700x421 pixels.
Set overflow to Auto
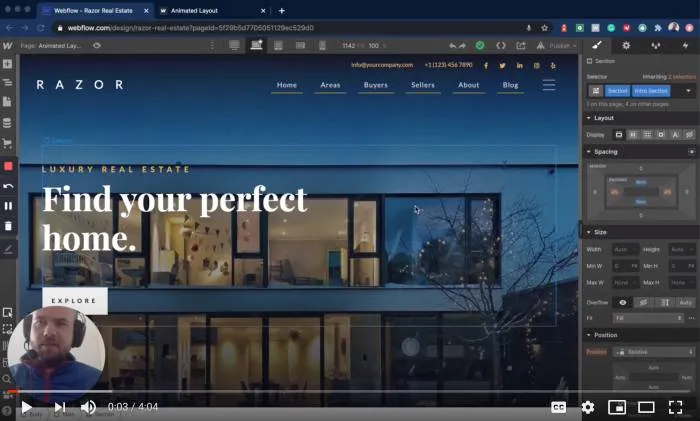685,303
